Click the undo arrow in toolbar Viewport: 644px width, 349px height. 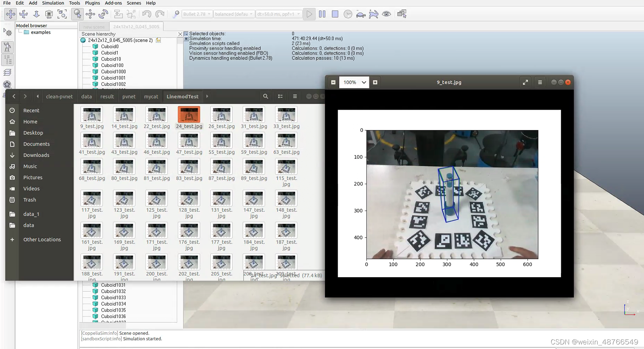(x=147, y=14)
